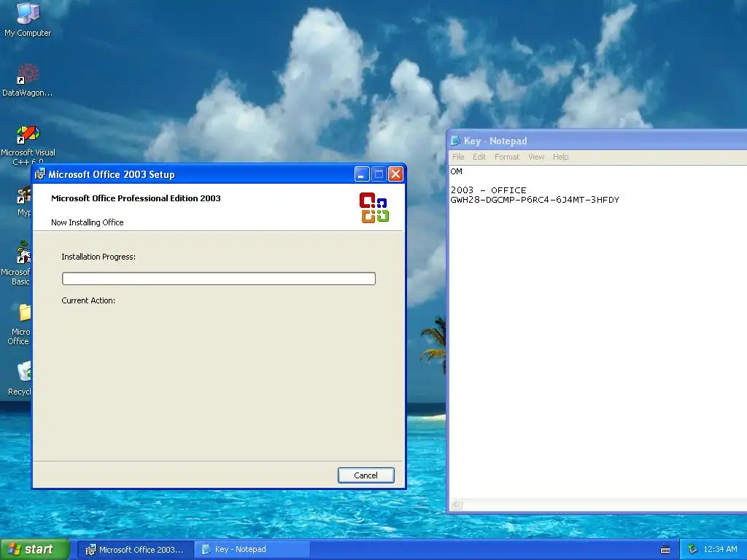This screenshot has width=747, height=560.
Task: Open Notepad View menu
Action: (x=536, y=157)
